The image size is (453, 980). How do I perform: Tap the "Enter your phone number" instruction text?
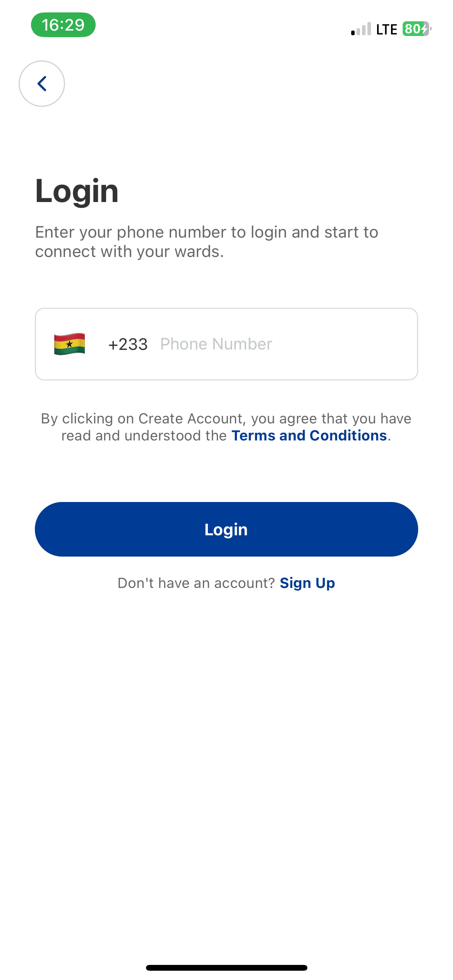(x=207, y=232)
